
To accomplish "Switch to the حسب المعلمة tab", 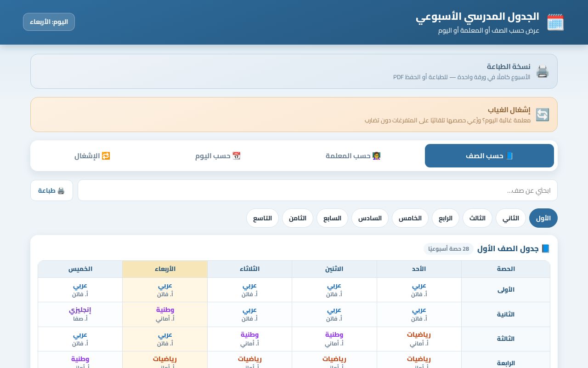I will (353, 156).
